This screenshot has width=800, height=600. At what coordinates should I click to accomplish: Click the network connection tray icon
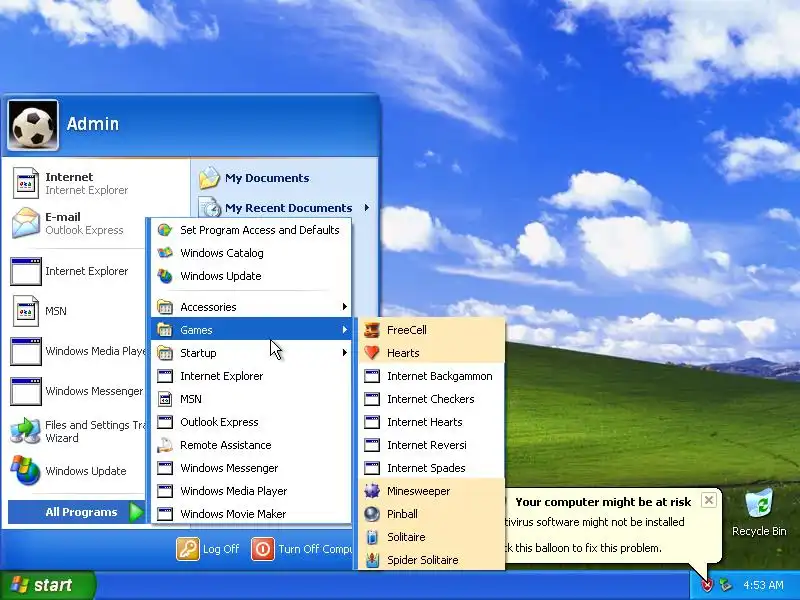pos(725,585)
